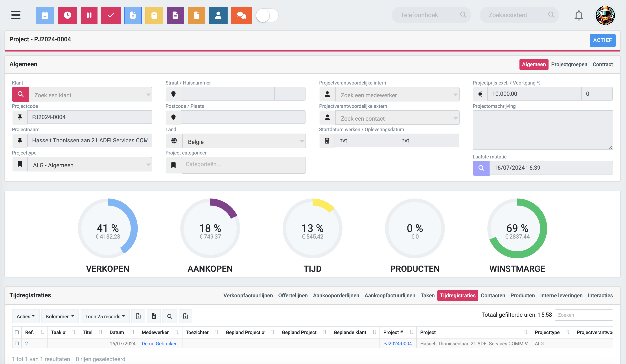
Task: Click the orange chat bubbles toolbar icon
Action: pos(241,15)
